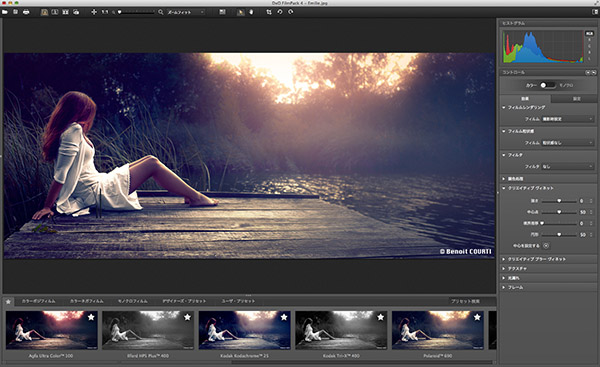Click the set center target icon
Image resolution: width=600 pixels, height=367 pixels.
(x=546, y=246)
